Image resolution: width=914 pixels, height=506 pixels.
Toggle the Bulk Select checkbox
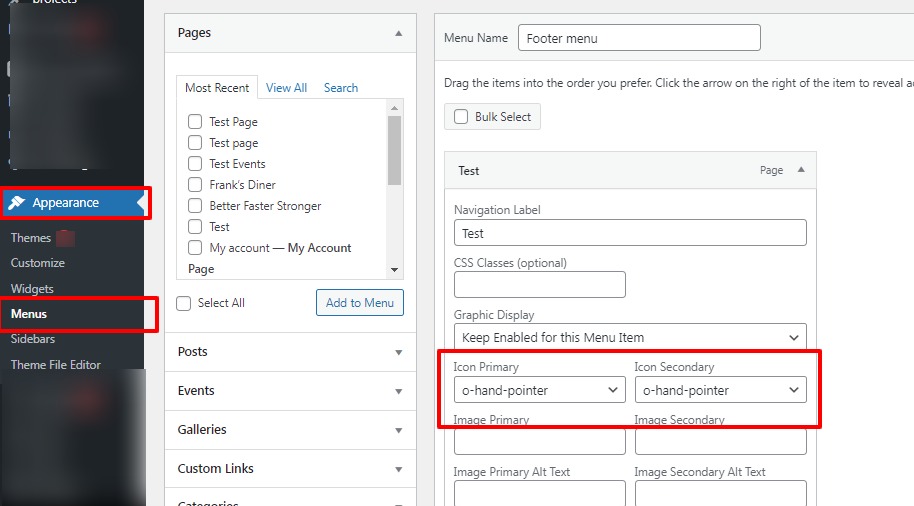[461, 117]
